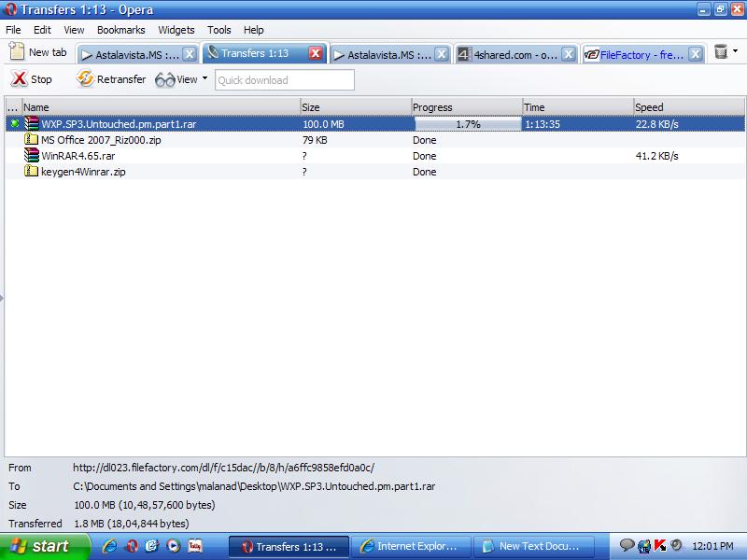Image resolution: width=747 pixels, height=560 pixels.
Task: Open the Widgets menu
Action: pyautogui.click(x=176, y=30)
